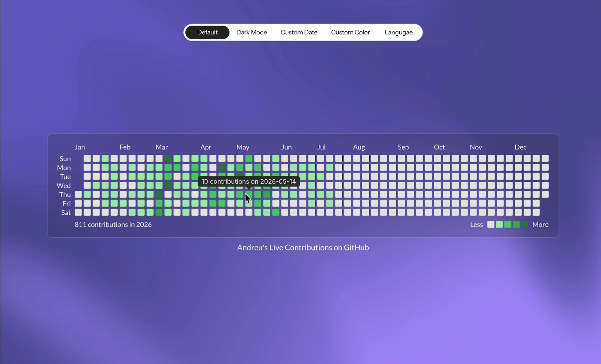Click the second-darkest legend swatch
601x364 pixels.
click(516, 224)
